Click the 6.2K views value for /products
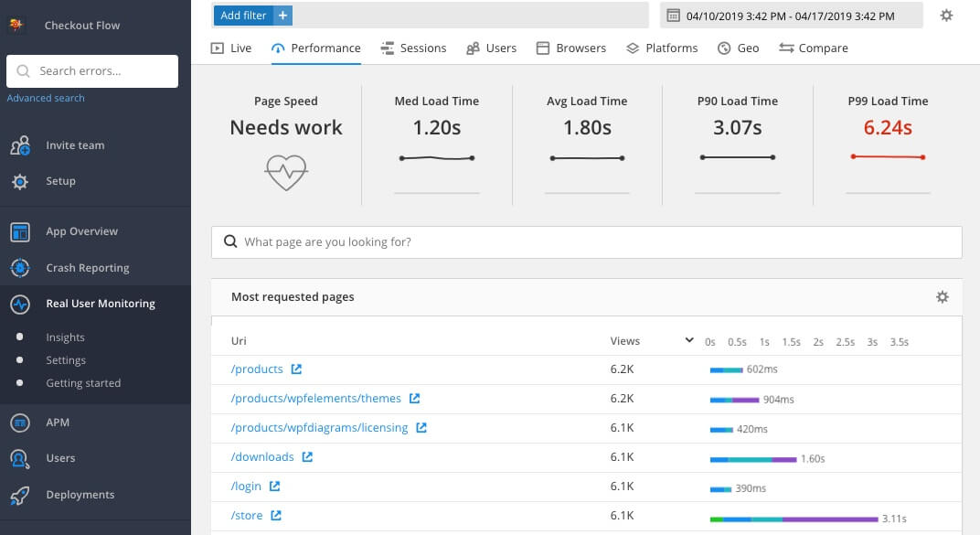 tap(622, 369)
